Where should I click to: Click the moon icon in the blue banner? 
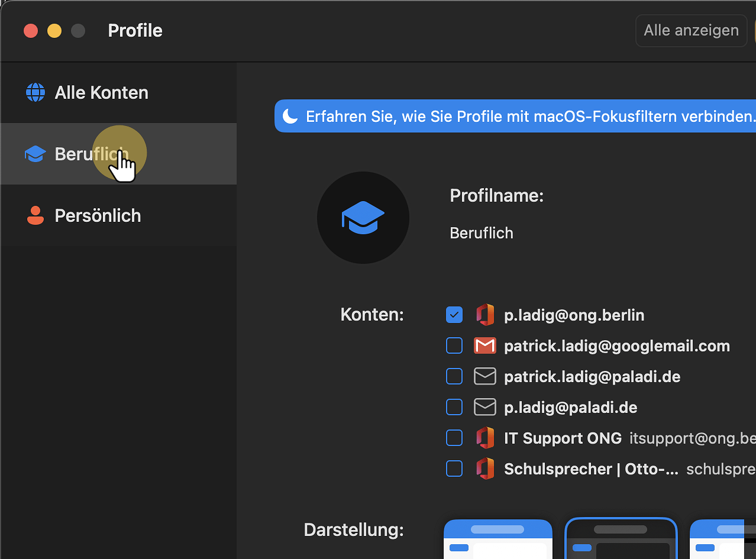click(291, 116)
